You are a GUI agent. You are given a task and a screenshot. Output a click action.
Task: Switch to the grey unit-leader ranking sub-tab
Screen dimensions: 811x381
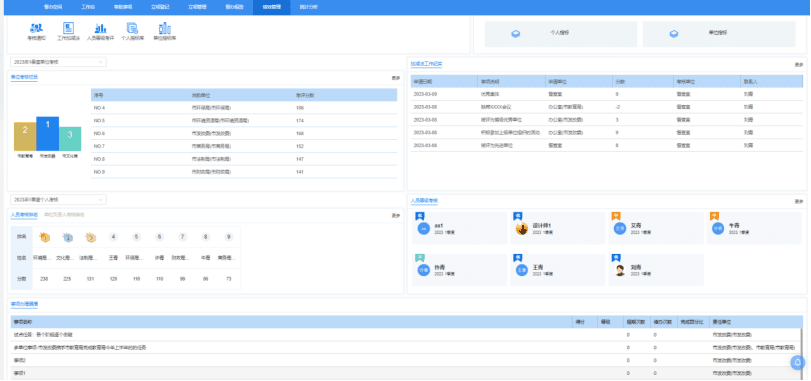click(x=65, y=215)
